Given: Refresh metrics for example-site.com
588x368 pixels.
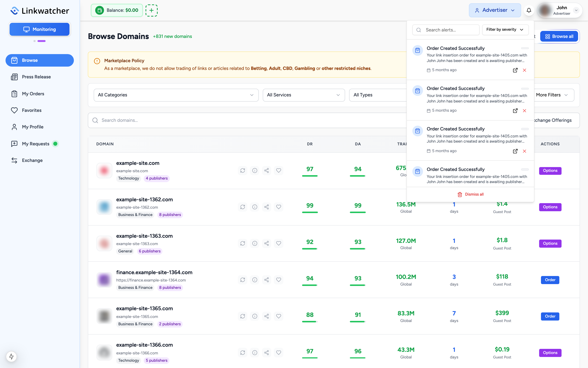Looking at the screenshot, I should pyautogui.click(x=243, y=170).
